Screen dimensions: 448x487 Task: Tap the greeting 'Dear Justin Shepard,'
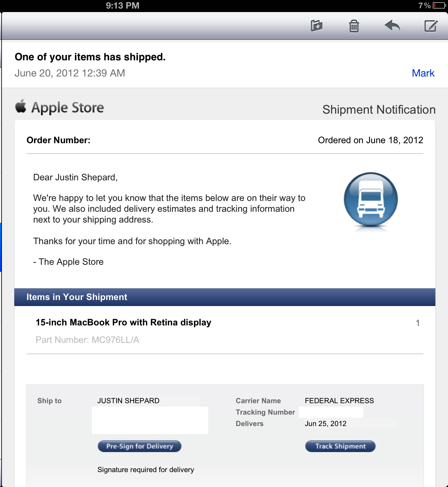pyautogui.click(x=76, y=177)
